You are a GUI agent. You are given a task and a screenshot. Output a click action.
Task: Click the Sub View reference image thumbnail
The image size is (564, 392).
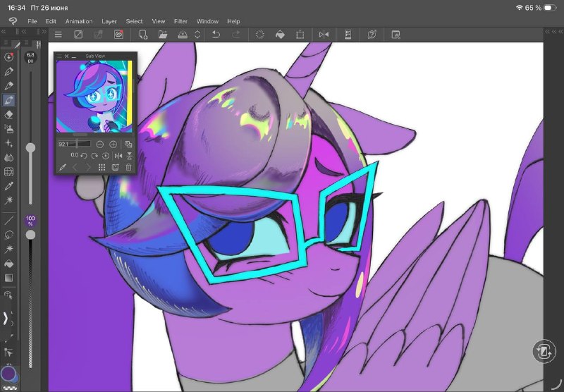(x=94, y=97)
